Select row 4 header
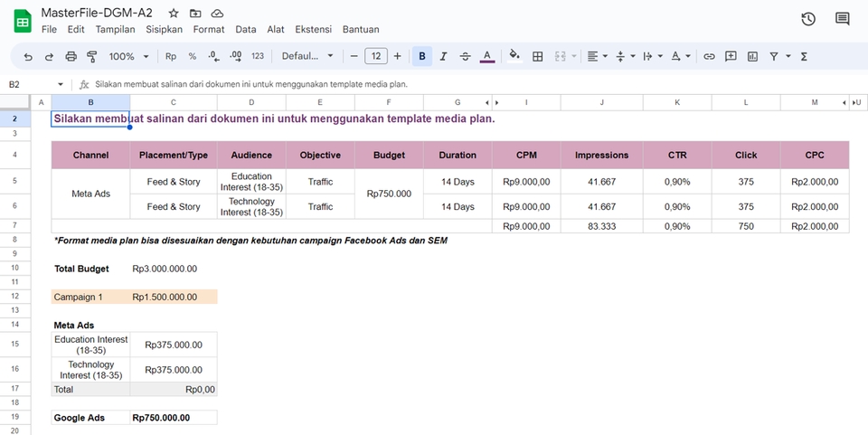This screenshot has width=868, height=435. click(x=15, y=155)
